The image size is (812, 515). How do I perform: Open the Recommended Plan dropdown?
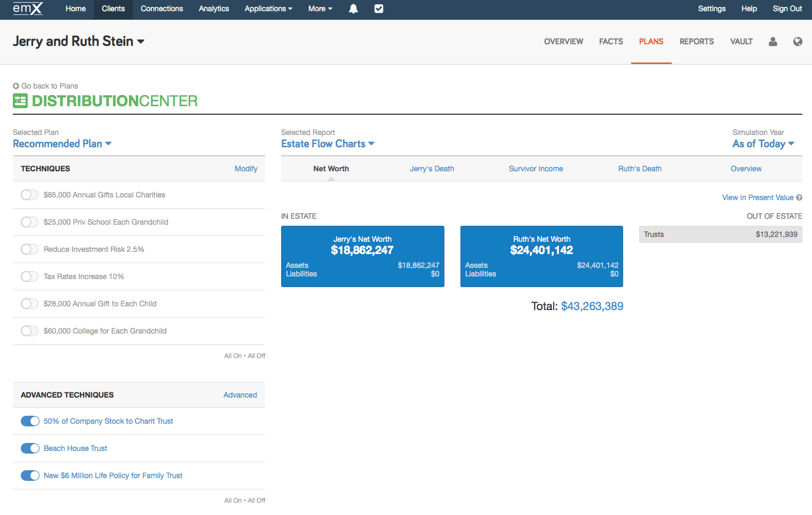62,144
